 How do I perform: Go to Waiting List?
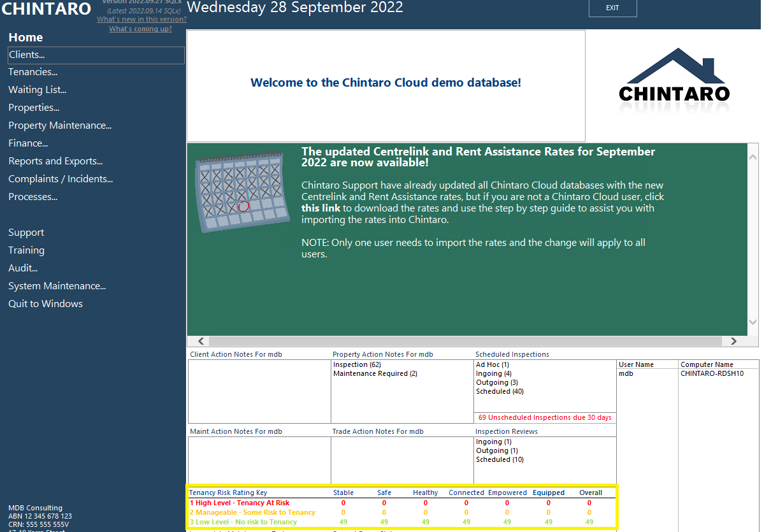point(37,90)
